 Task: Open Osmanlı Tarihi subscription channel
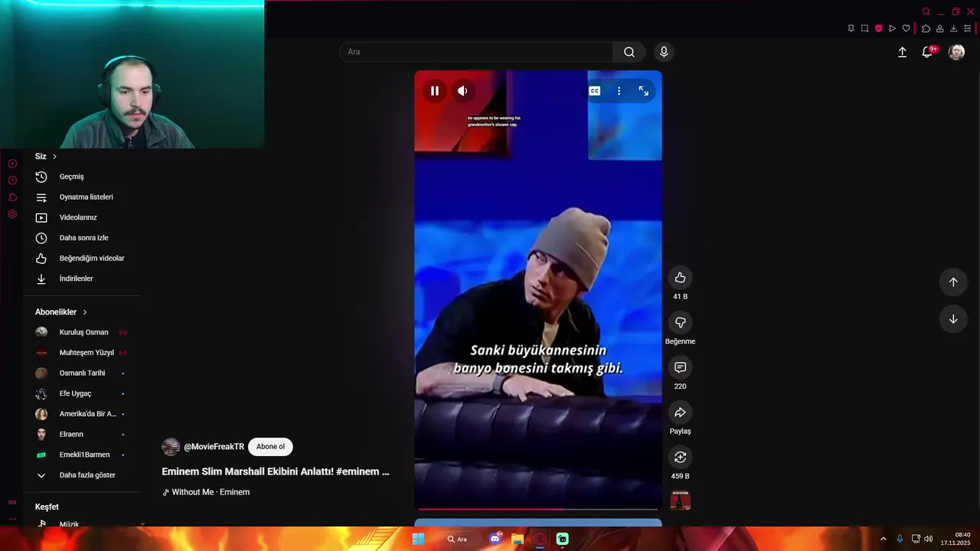[x=81, y=373]
